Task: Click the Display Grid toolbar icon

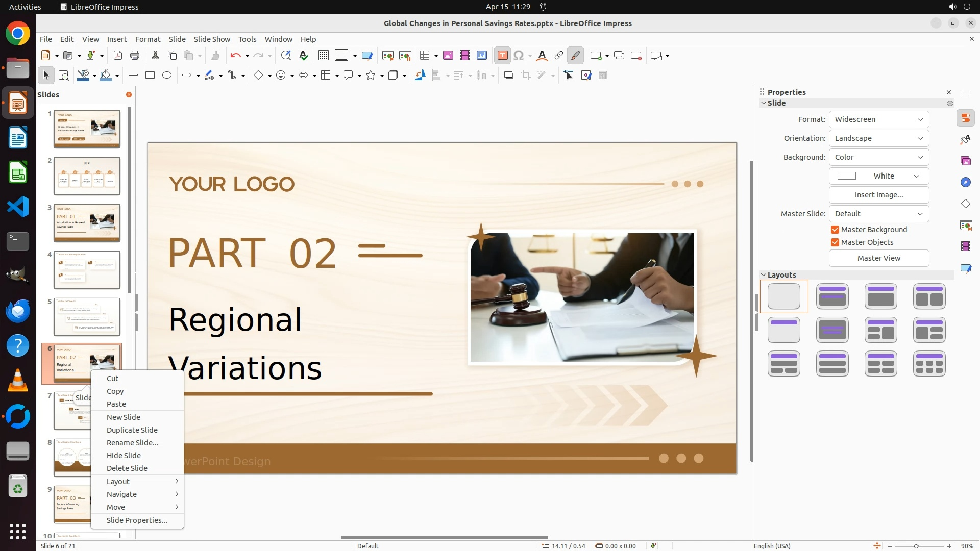Action: (323, 56)
